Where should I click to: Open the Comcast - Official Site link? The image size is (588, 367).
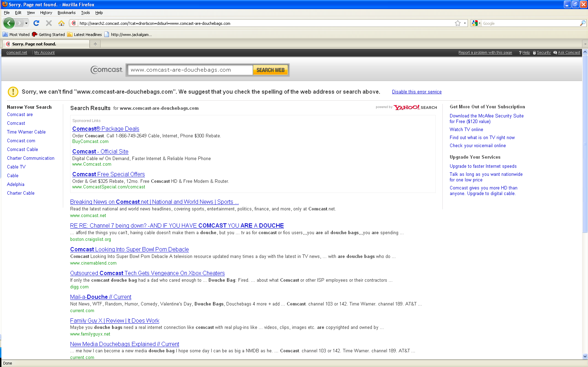100,151
